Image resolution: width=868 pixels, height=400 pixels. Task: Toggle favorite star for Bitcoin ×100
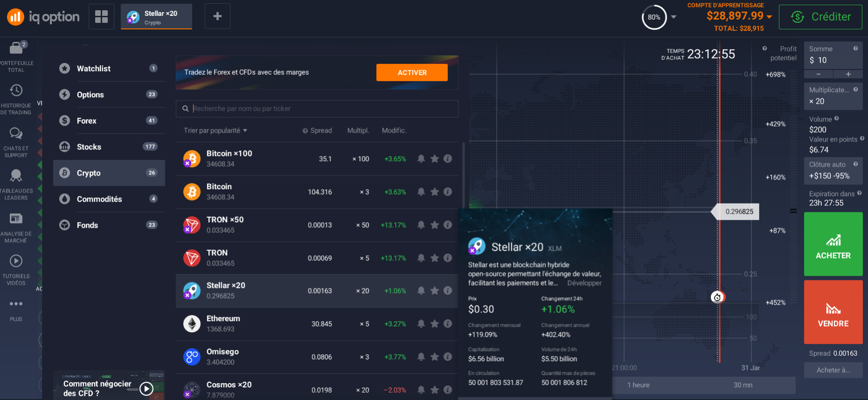434,159
